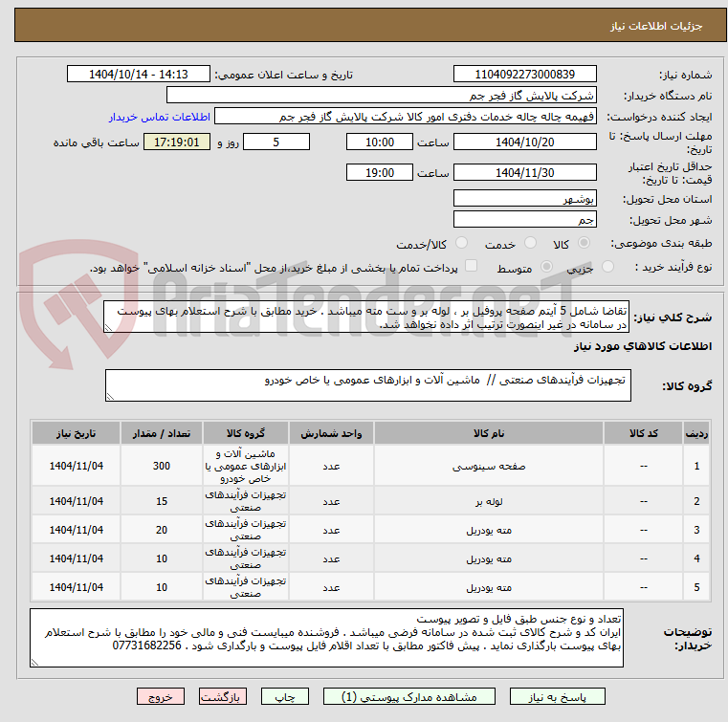Click the days remaining field showing 5
This screenshot has height=722, width=728.
point(276,142)
